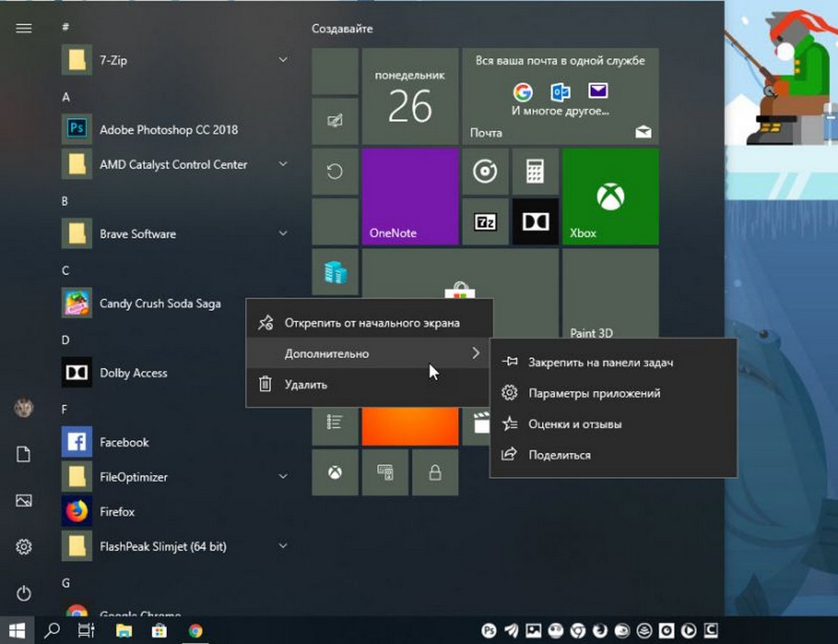Open the Calculator tile
This screenshot has width=838, height=644.
535,171
